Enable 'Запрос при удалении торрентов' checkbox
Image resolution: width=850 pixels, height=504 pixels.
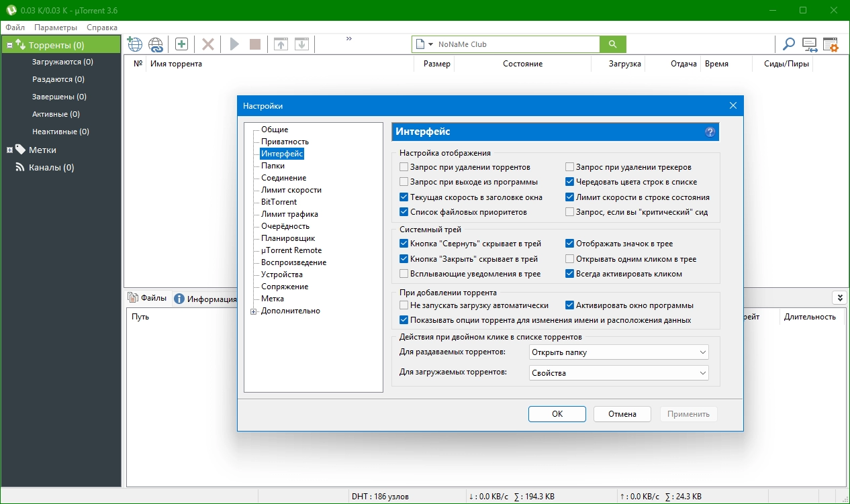point(404,167)
